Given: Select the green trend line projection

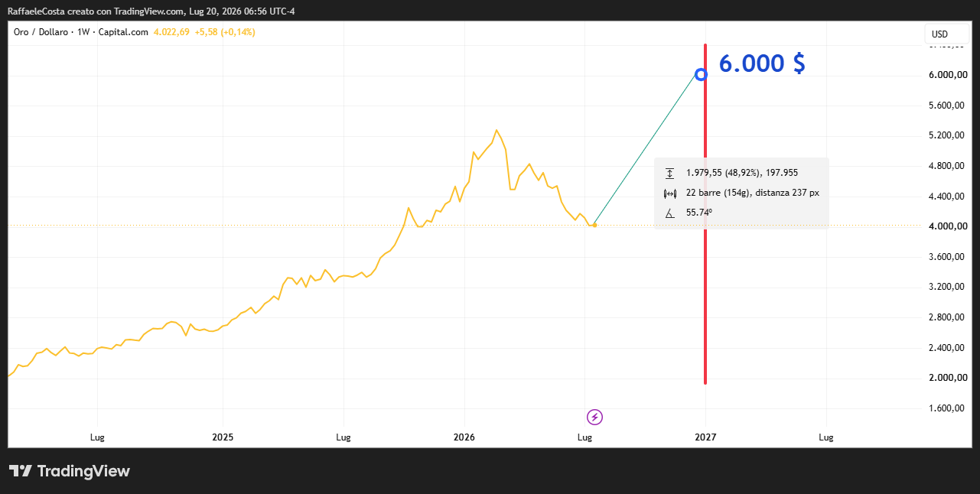Looking at the screenshot, I should pyautogui.click(x=648, y=150).
